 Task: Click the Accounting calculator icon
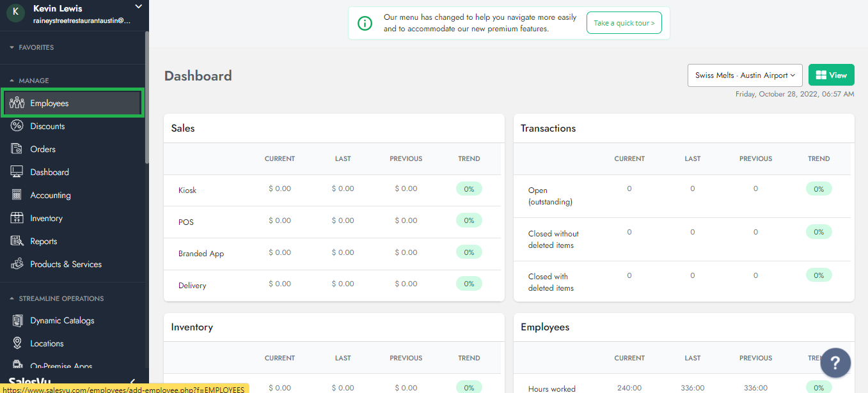click(x=17, y=196)
